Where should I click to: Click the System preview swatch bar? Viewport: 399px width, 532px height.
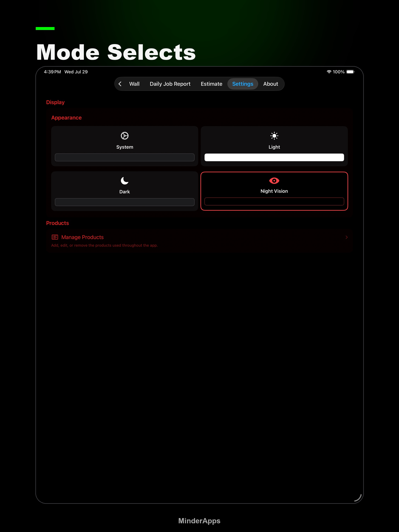click(124, 157)
